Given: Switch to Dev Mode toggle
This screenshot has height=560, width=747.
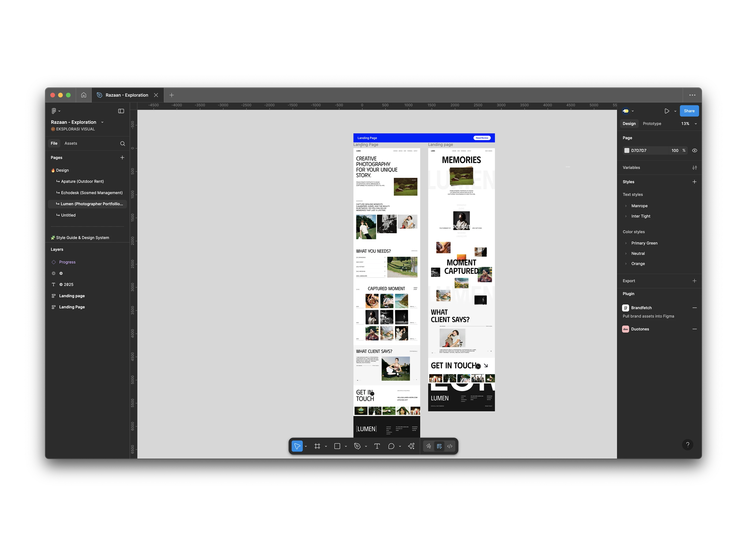Looking at the screenshot, I should point(450,446).
